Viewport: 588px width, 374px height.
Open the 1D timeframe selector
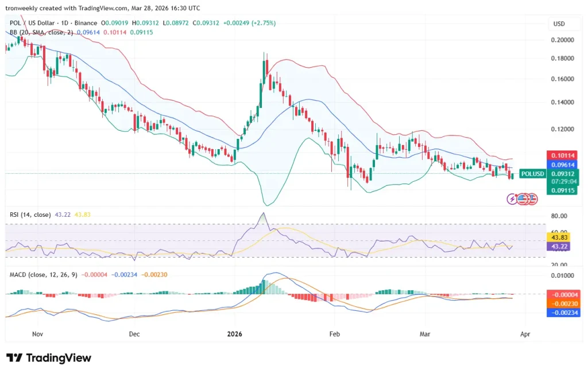(65, 23)
